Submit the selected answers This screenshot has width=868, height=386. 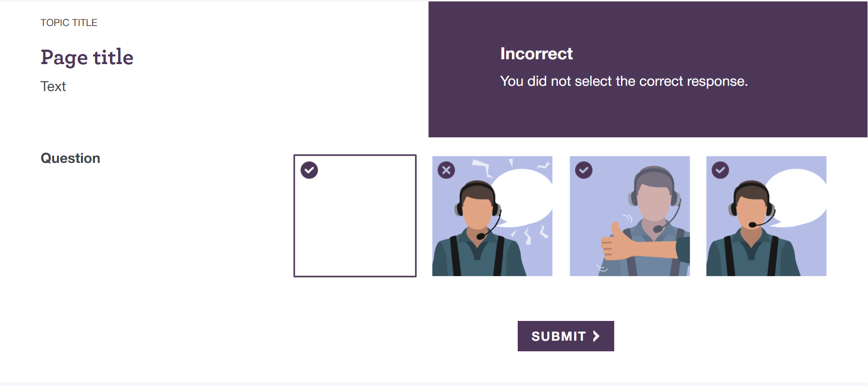(566, 336)
